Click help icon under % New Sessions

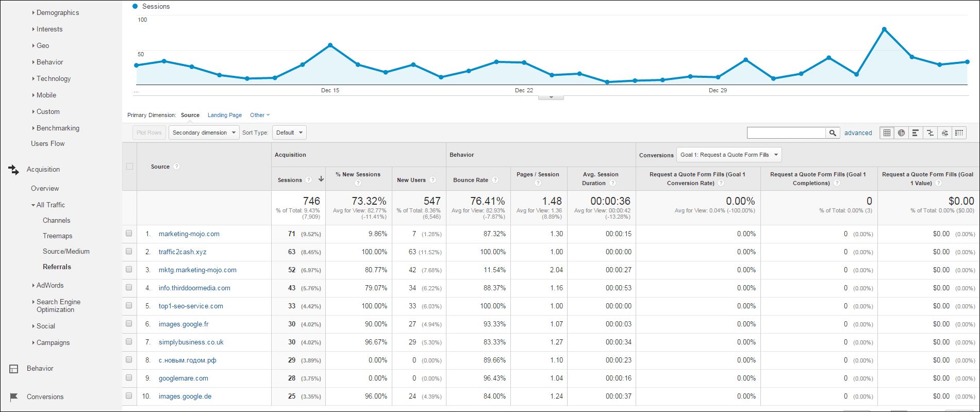358,183
